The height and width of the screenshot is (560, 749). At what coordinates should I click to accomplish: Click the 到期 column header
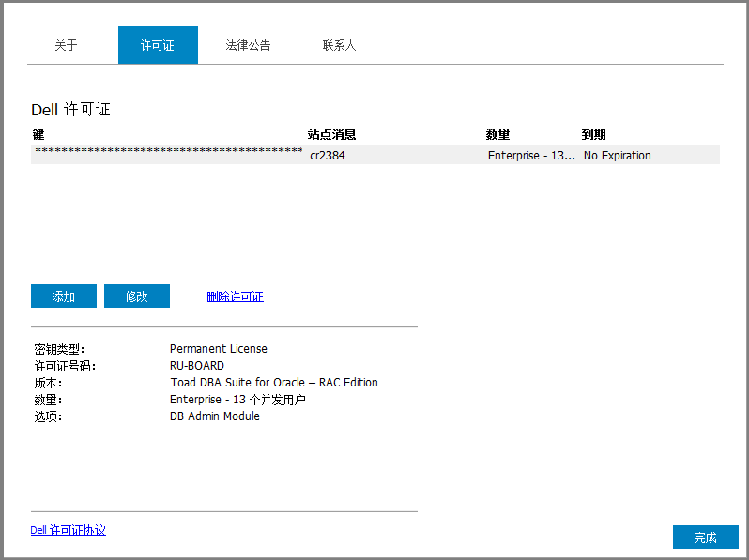tap(593, 134)
